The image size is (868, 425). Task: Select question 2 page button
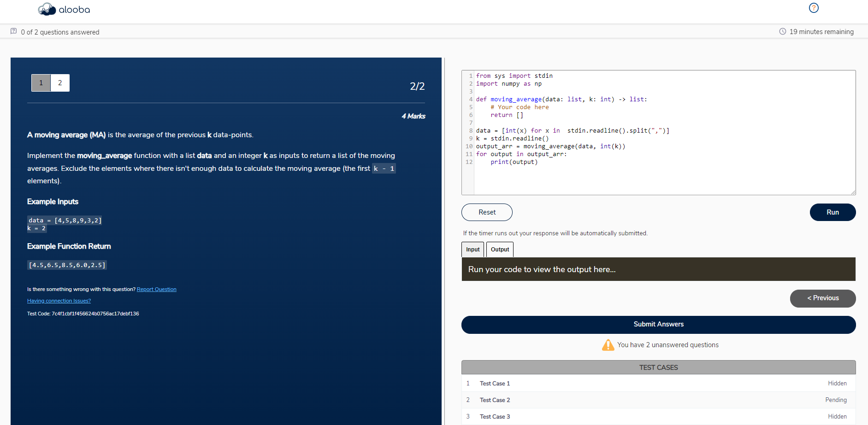coord(60,83)
